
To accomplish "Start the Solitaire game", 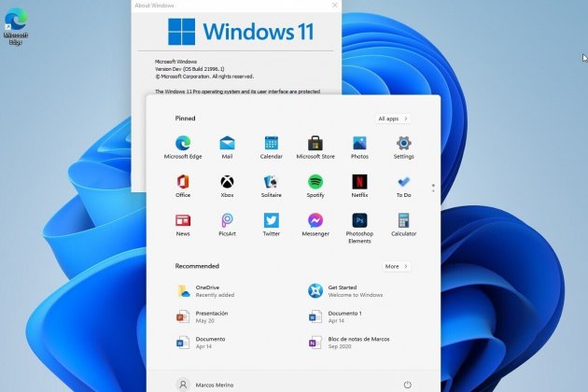I will click(x=271, y=186).
